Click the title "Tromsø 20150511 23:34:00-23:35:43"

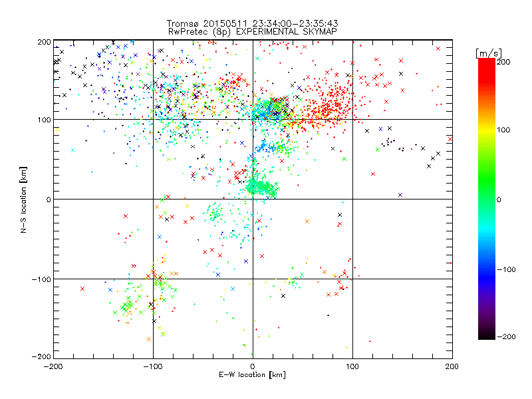click(x=253, y=23)
